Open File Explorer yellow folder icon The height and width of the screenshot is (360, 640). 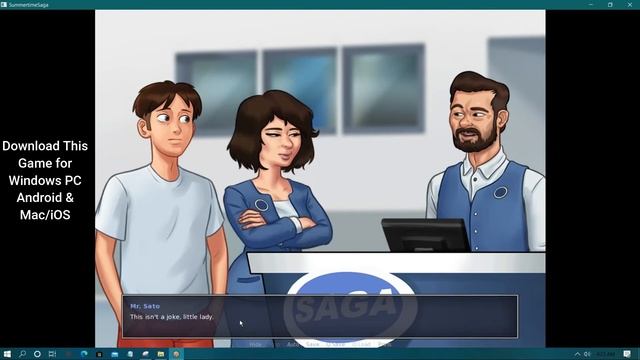click(161, 354)
